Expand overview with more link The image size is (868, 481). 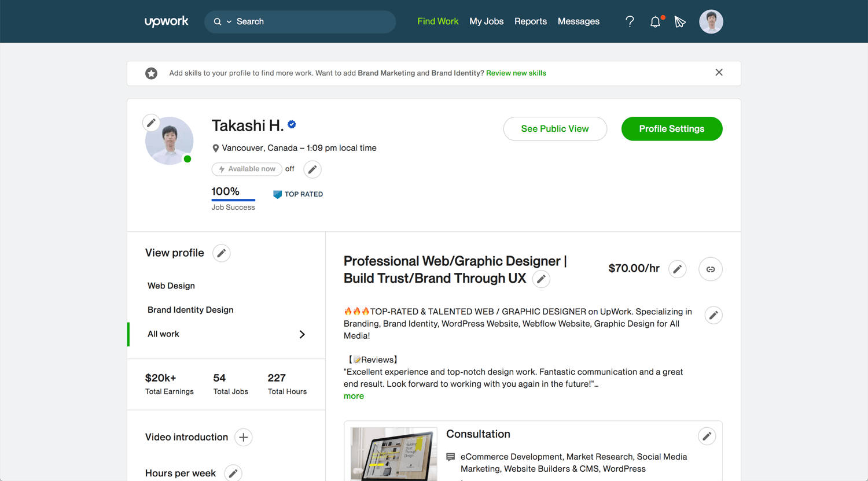point(354,396)
